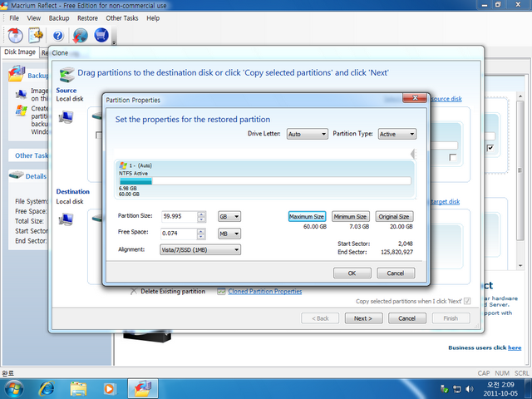Click the image this computer icon in sidebar
This screenshot has height=399, width=532.
point(21,94)
